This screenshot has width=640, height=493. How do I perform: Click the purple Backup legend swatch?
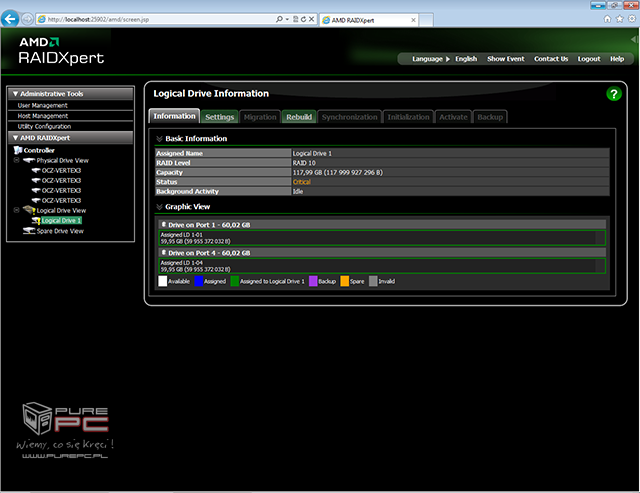(x=313, y=281)
